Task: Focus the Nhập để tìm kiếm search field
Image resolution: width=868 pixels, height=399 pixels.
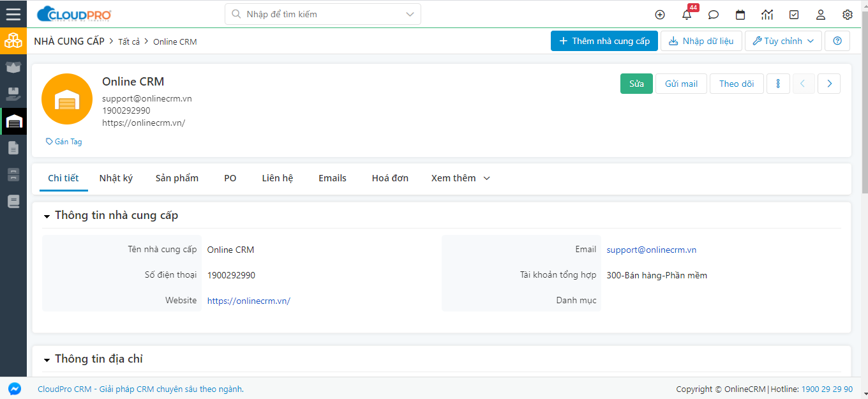Action: (323, 14)
